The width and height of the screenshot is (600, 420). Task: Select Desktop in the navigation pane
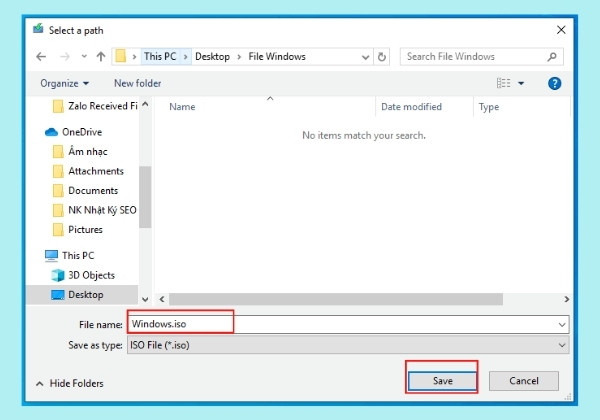coord(82,295)
